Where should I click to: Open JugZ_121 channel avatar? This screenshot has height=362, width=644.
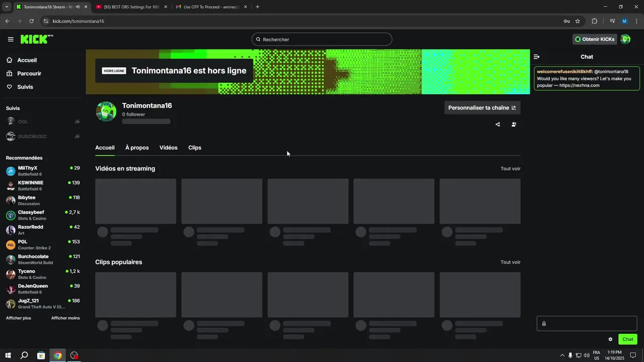click(11, 304)
